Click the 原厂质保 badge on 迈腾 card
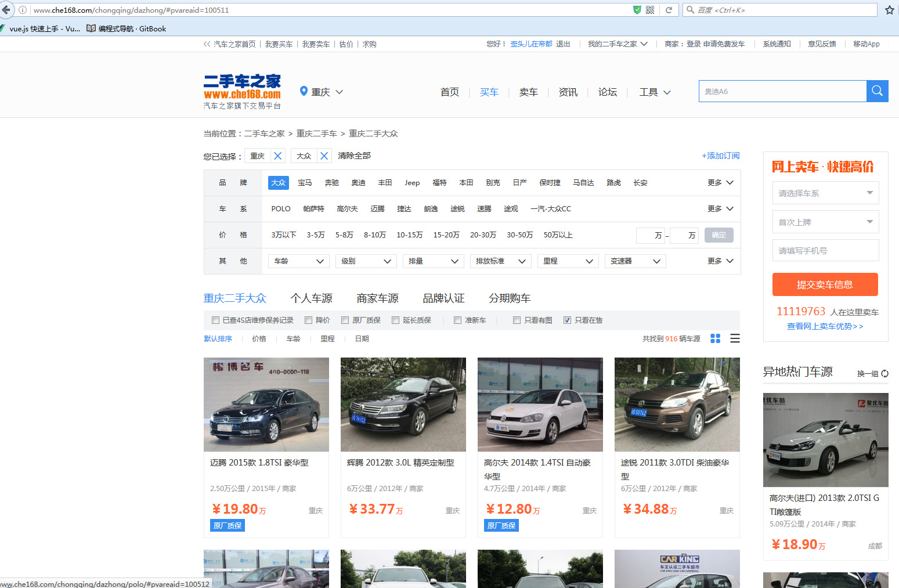This screenshot has width=899, height=588. coord(228,525)
